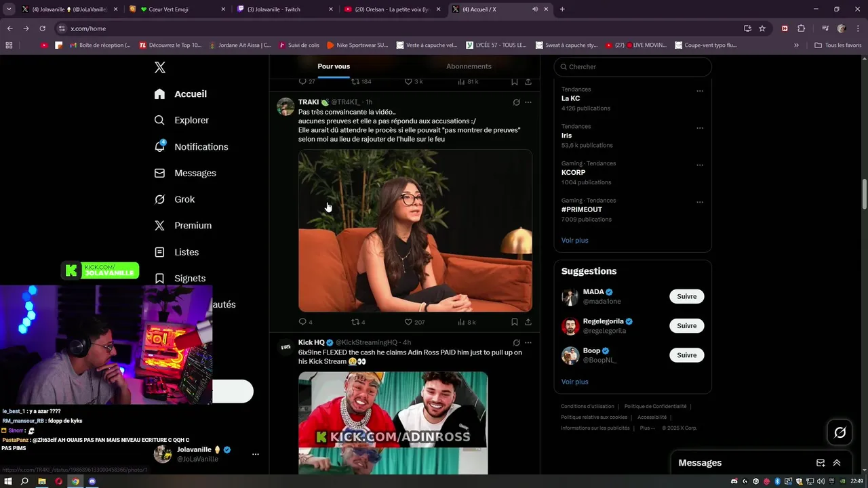Open more options on Kick HQ post

pos(528,343)
